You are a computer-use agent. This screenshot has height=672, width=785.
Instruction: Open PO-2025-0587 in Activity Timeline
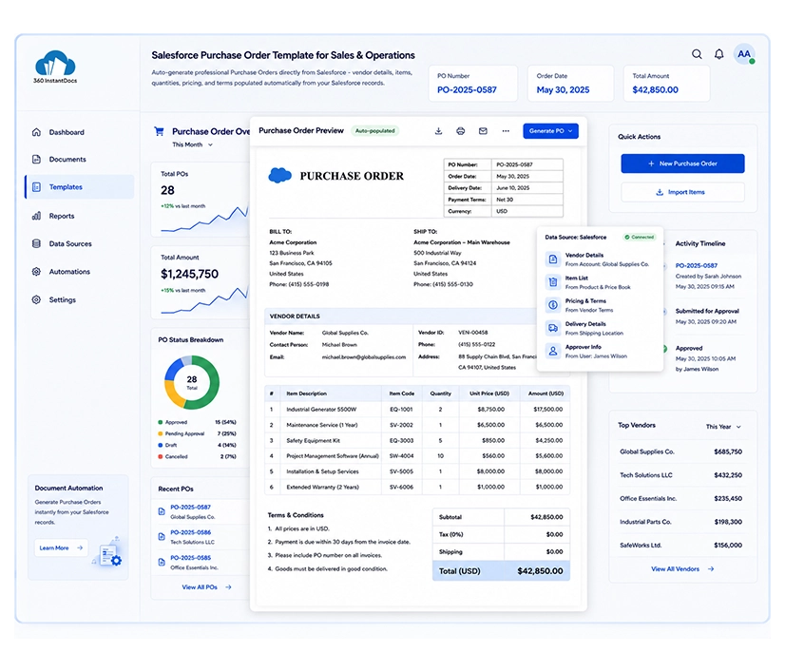[x=696, y=265]
